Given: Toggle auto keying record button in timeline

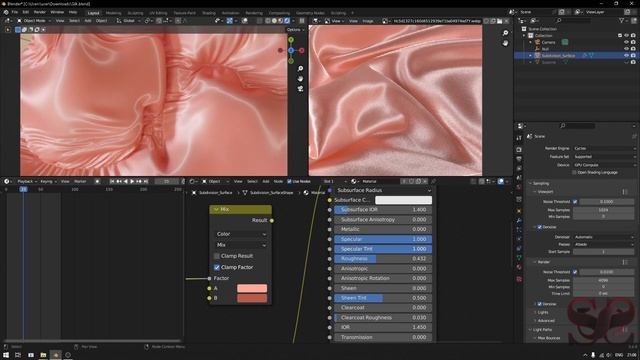Looking at the screenshot, I should (97, 181).
